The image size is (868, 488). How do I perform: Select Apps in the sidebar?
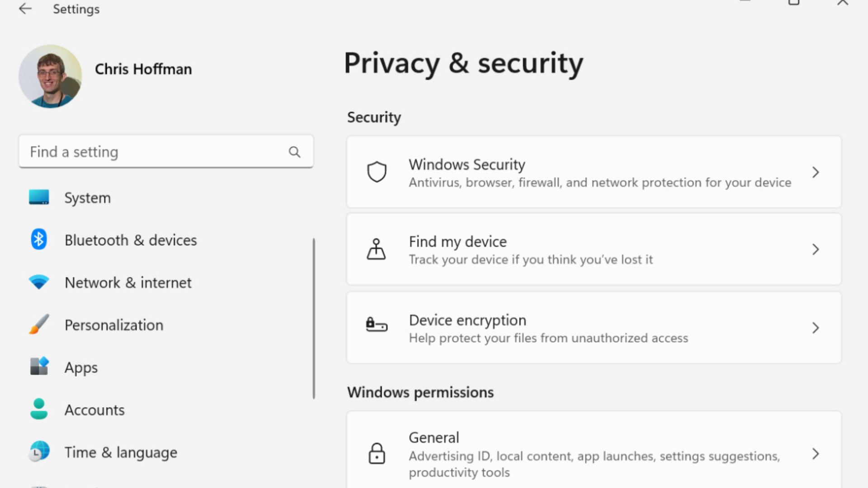(x=81, y=367)
